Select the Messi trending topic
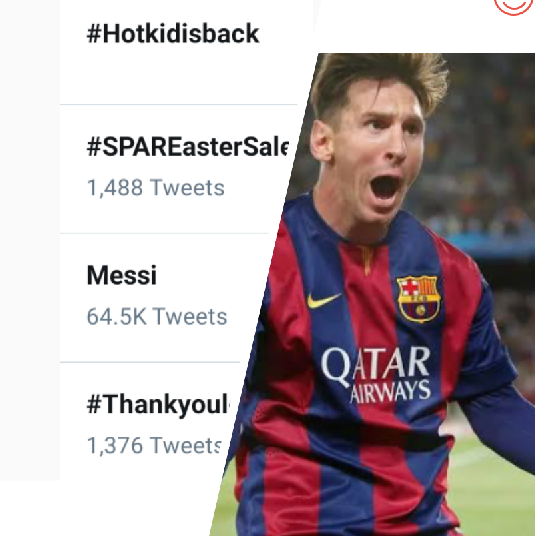This screenshot has width=546, height=536. click(x=122, y=275)
